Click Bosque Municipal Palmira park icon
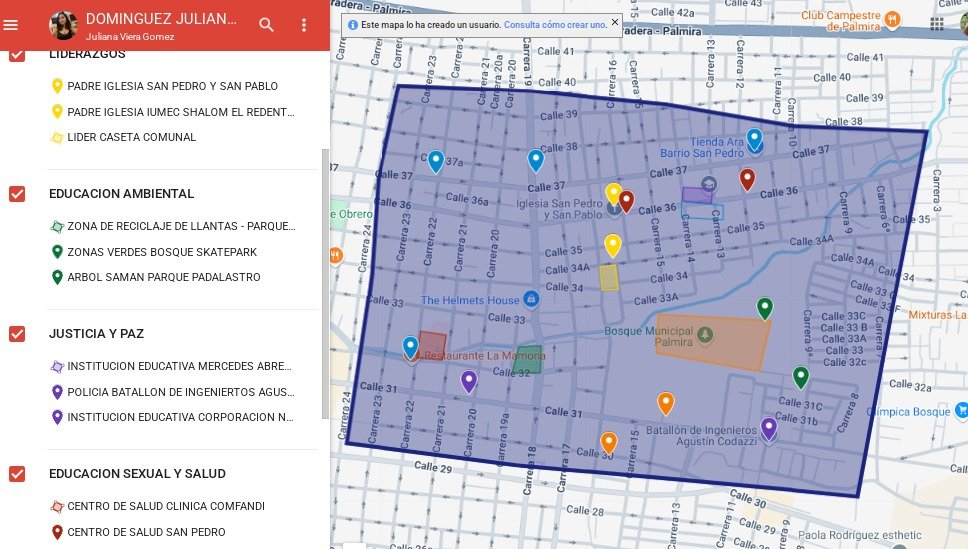The width and height of the screenshot is (968, 549). pyautogui.click(x=705, y=335)
